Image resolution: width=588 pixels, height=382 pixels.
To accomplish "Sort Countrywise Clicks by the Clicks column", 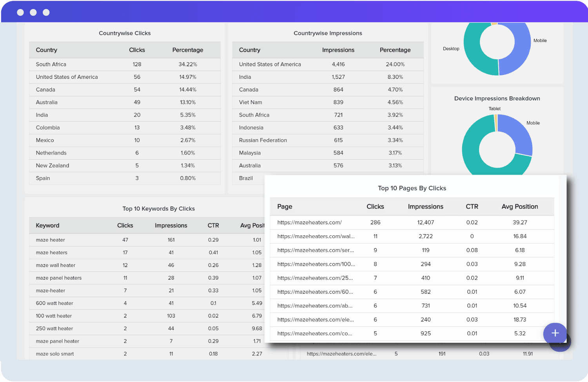I will (x=137, y=50).
